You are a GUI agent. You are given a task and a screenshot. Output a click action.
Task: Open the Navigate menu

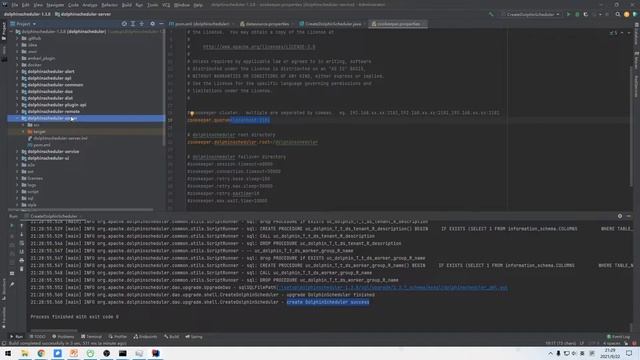[x=55, y=5]
